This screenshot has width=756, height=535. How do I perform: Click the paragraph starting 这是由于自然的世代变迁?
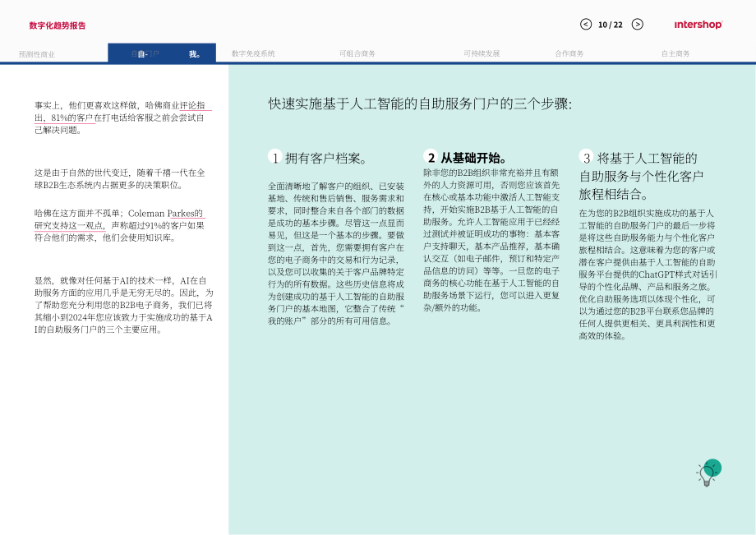(120, 179)
